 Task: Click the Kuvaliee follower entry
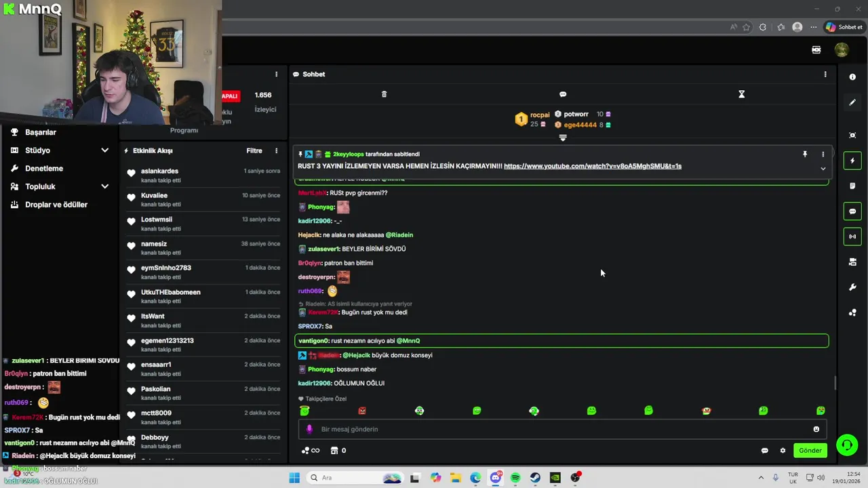pos(203,199)
